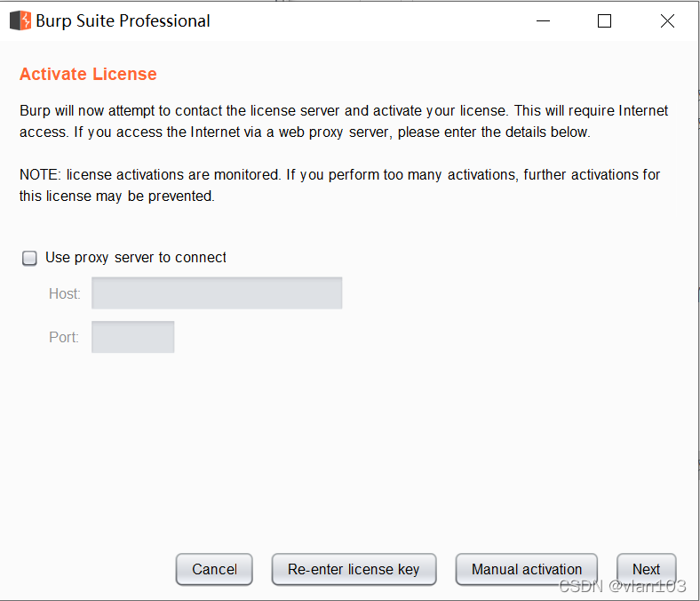Cancel the license activation
This screenshot has height=601, width=700.
[214, 569]
